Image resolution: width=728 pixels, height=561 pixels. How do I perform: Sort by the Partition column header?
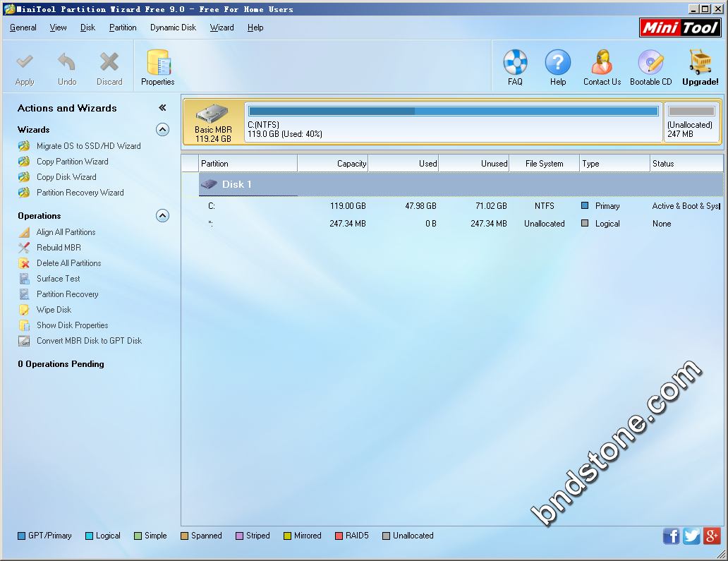coord(248,164)
